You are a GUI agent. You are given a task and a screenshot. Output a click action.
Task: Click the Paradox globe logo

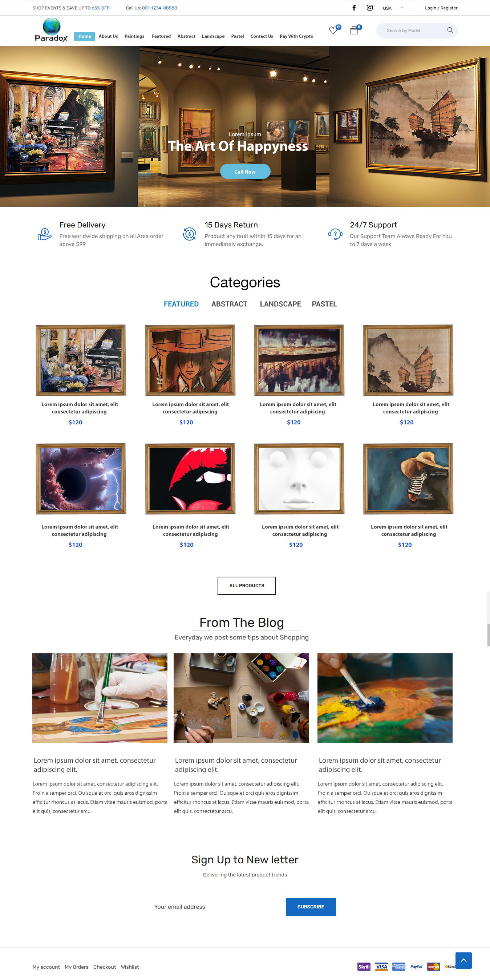51,30
